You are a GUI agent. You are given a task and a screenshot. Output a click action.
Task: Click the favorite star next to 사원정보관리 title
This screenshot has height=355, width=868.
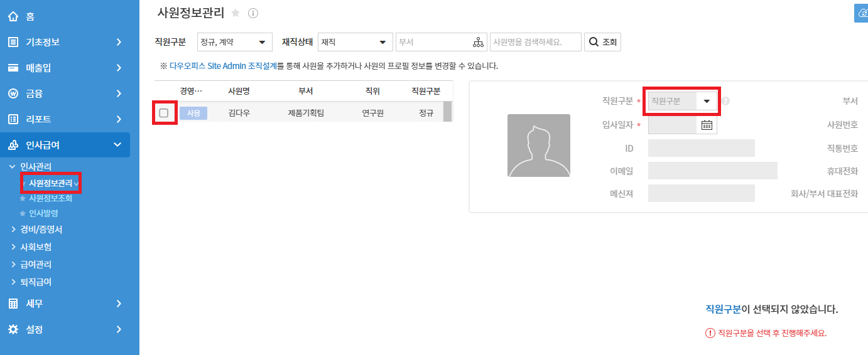click(236, 13)
